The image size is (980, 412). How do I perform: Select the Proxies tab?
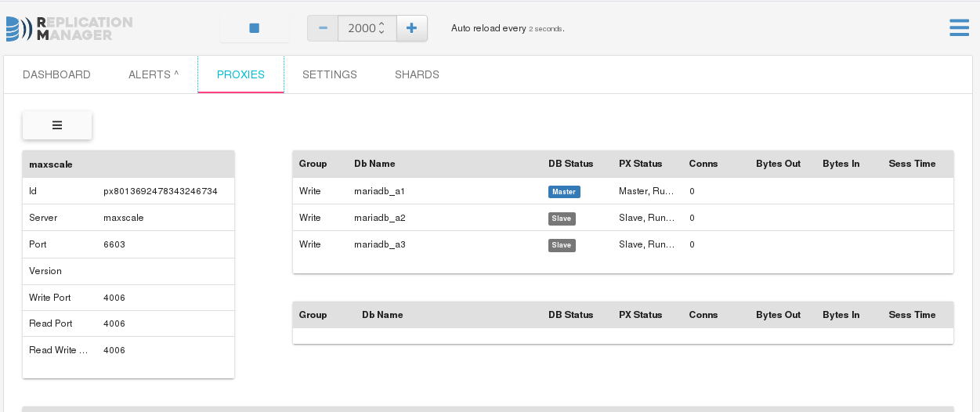tap(240, 74)
